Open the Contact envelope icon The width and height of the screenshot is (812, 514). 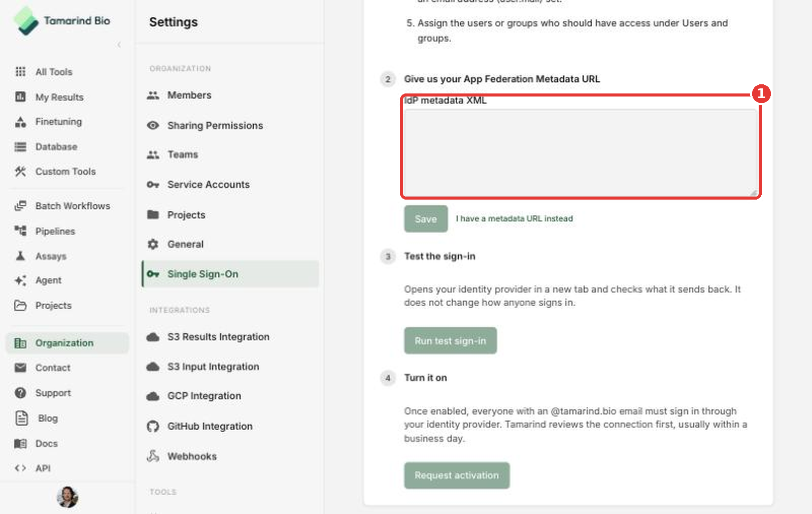point(20,368)
